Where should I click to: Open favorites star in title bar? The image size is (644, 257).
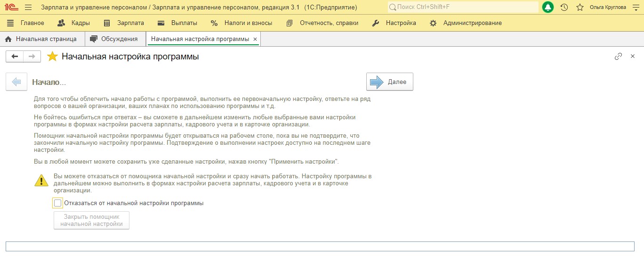(580, 7)
